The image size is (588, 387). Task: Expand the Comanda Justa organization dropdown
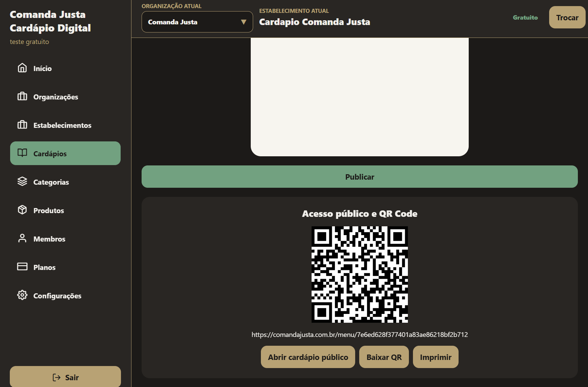(197, 22)
